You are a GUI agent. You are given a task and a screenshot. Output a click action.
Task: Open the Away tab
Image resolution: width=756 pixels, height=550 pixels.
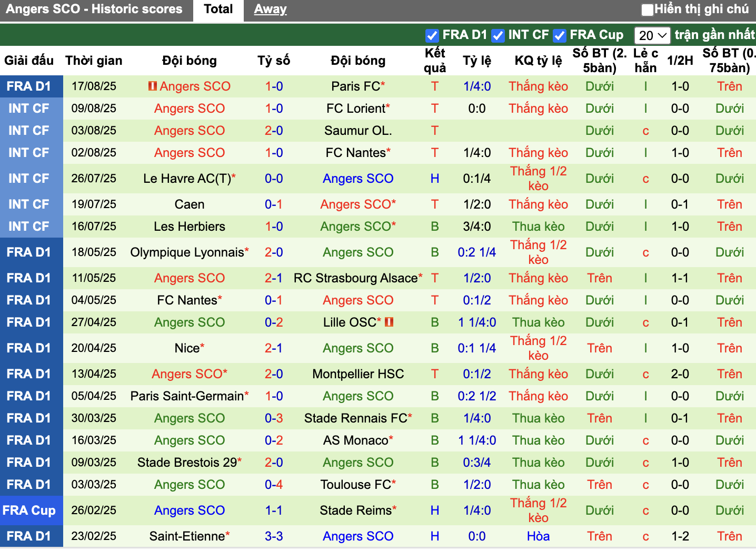tap(270, 9)
